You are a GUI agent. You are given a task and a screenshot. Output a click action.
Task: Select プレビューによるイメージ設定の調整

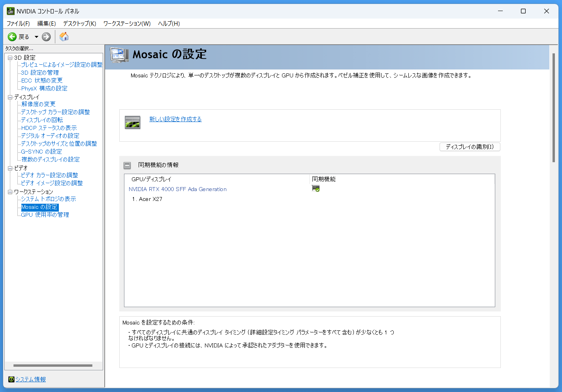coord(62,65)
